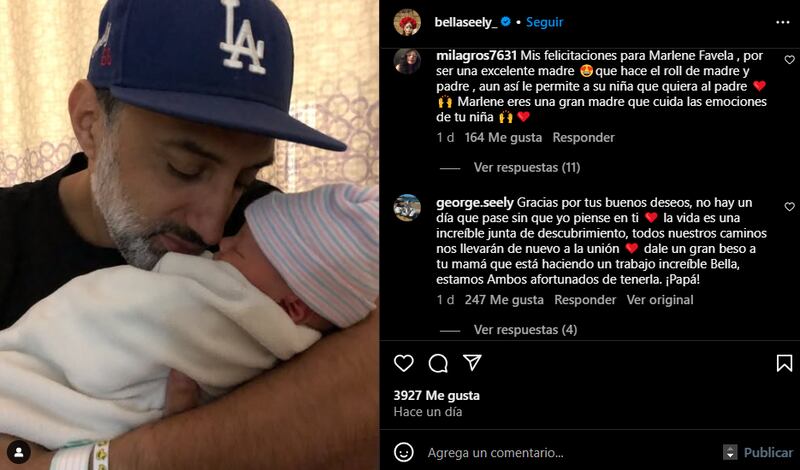The height and width of the screenshot is (470, 800).
Task: Save post with bookmark icon
Action: (x=784, y=363)
